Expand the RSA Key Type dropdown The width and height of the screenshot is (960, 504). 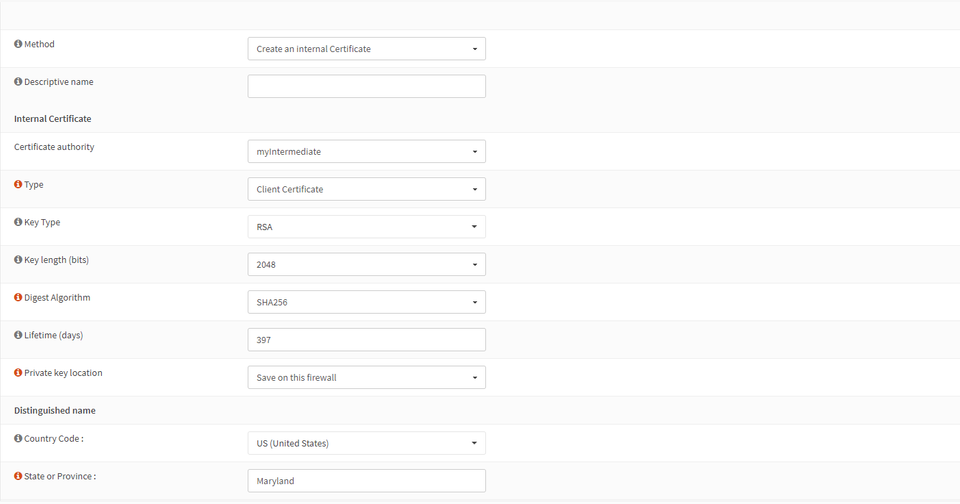pos(366,227)
